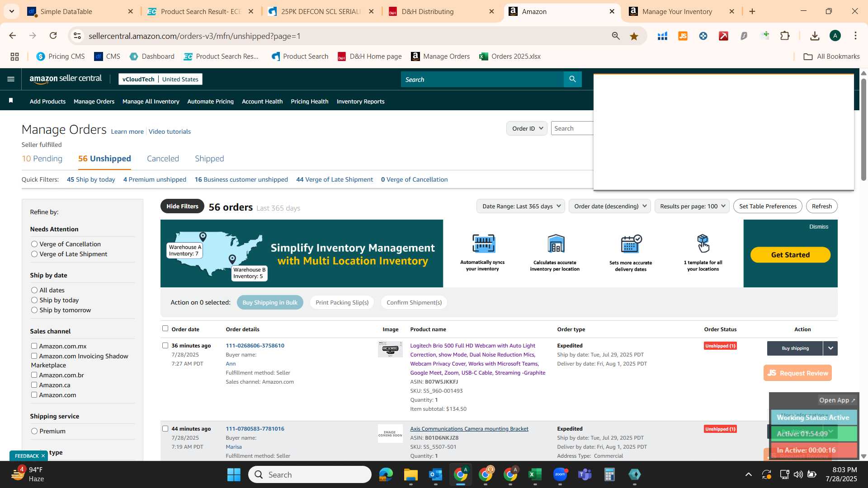Click the bookmark flag icon in the nav bar

coord(11,101)
